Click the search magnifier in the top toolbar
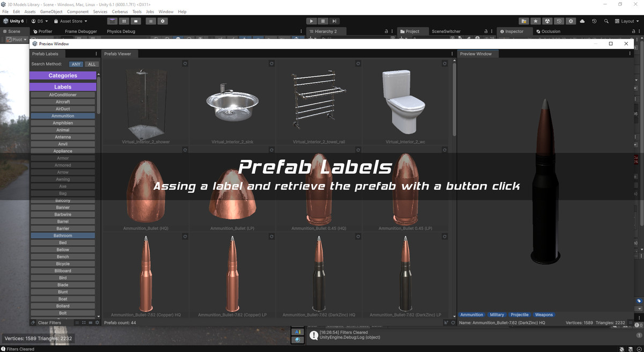The width and height of the screenshot is (644, 352). (606, 21)
